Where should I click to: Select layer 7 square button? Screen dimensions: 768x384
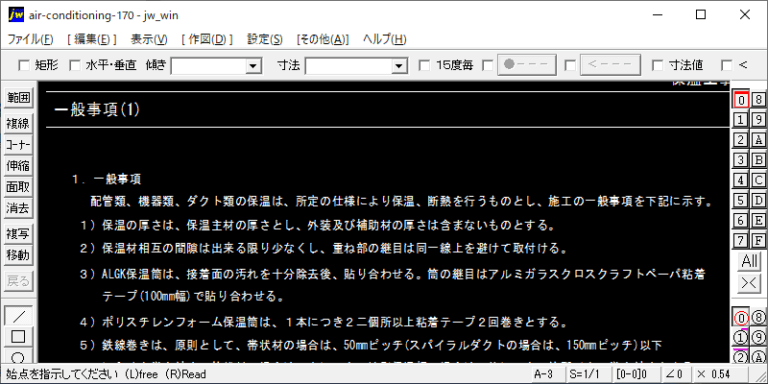click(x=741, y=240)
